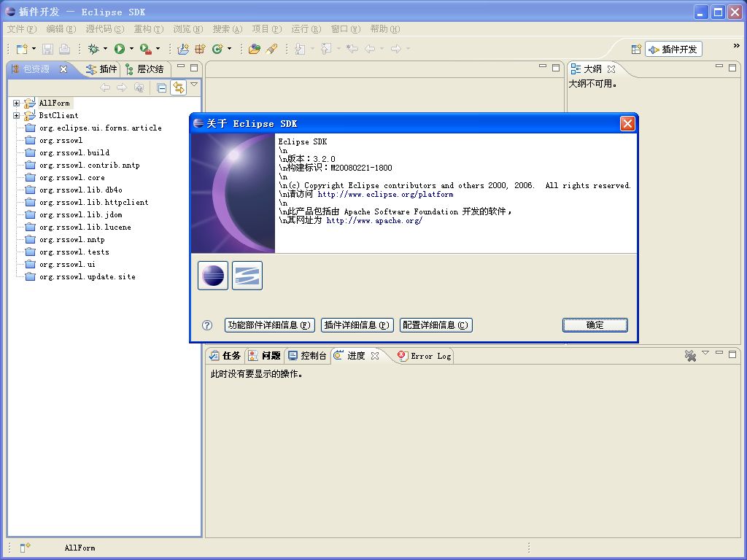
Task: Click the help question mark in About dialog
Action: [206, 324]
